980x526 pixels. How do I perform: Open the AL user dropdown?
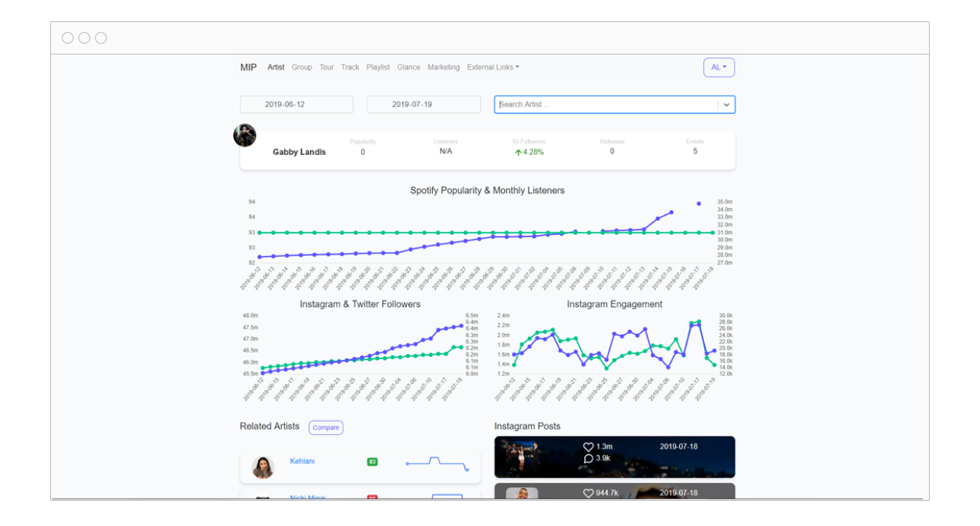pyautogui.click(x=719, y=68)
